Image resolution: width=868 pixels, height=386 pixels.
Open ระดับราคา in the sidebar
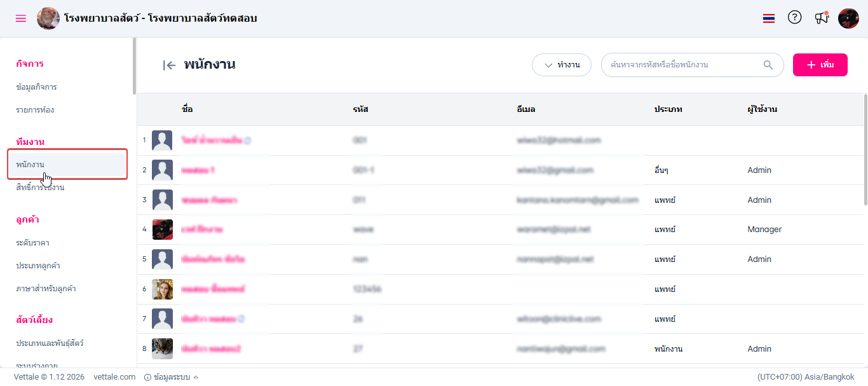(x=32, y=242)
